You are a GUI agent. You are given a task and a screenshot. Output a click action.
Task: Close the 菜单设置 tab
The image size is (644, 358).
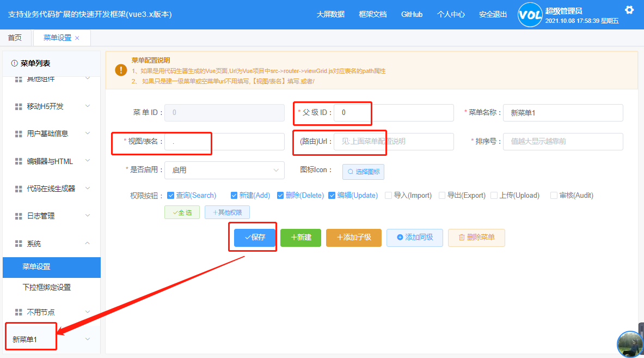(x=77, y=38)
